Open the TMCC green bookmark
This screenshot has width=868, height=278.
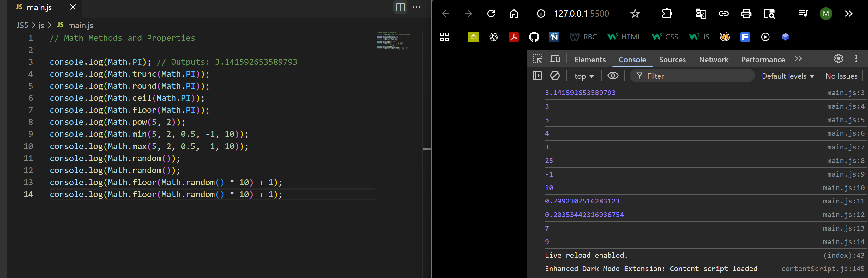coord(473,37)
